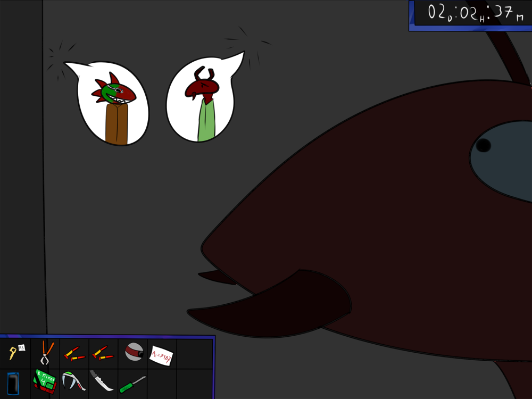This screenshot has width=532, height=399.
Task: Choose the white claw item in inventory
Action: click(x=72, y=381)
